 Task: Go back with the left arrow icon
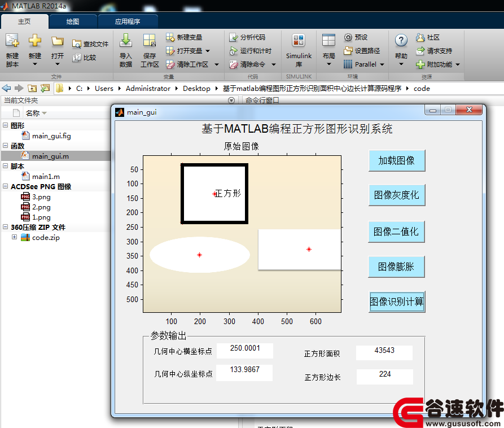point(6,88)
